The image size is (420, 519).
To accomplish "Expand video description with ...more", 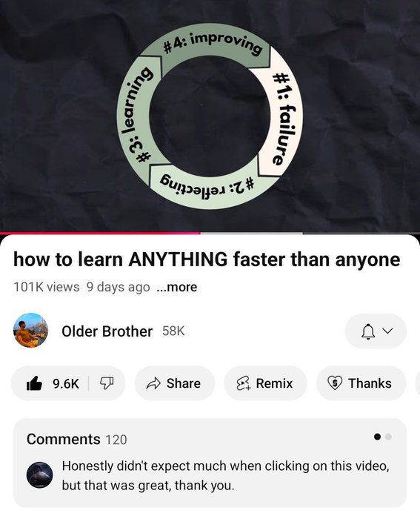I will point(176,287).
